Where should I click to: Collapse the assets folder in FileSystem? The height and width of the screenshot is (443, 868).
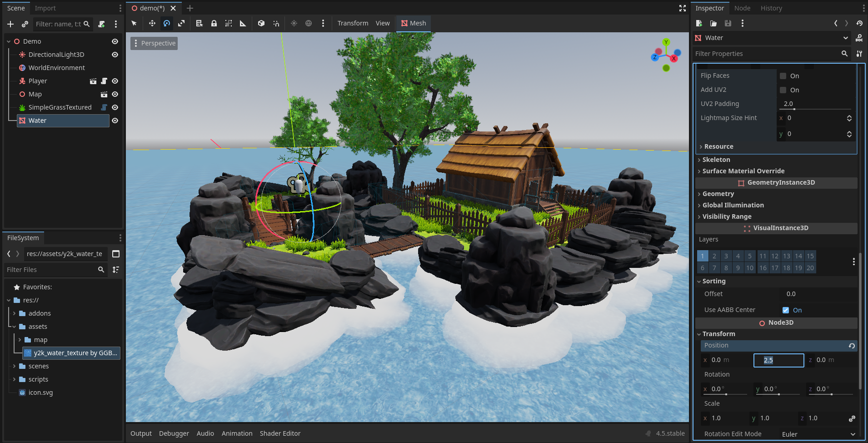pos(14,327)
